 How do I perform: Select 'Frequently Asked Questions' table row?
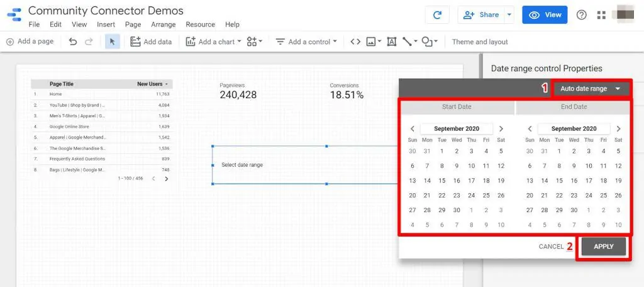pos(102,159)
